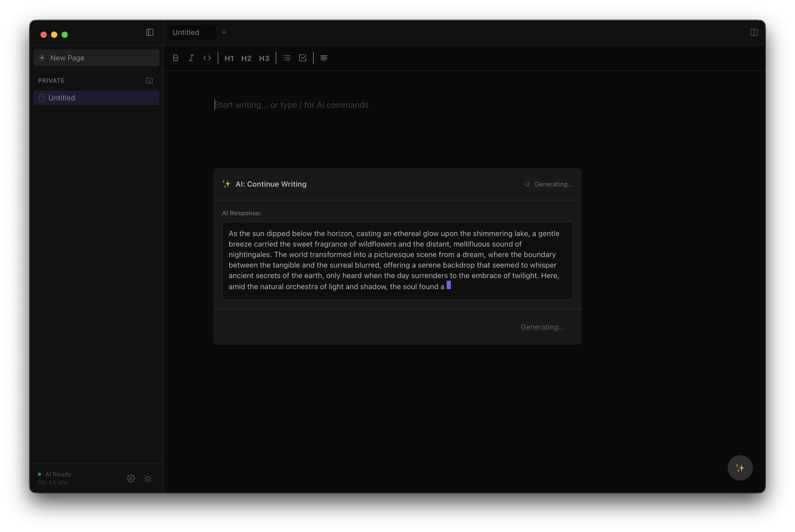Toggle bold formatting in toolbar
Viewport: 795px width, 532px height.
[x=175, y=58]
